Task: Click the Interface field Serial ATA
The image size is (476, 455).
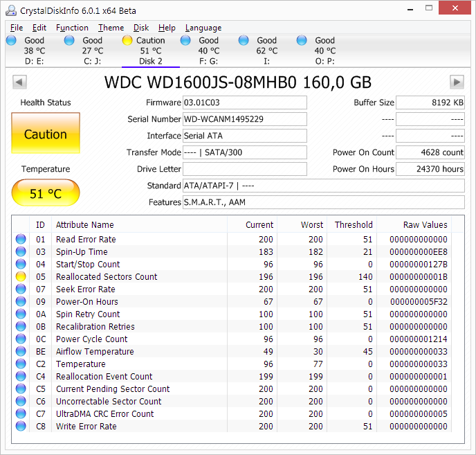Action: point(245,136)
